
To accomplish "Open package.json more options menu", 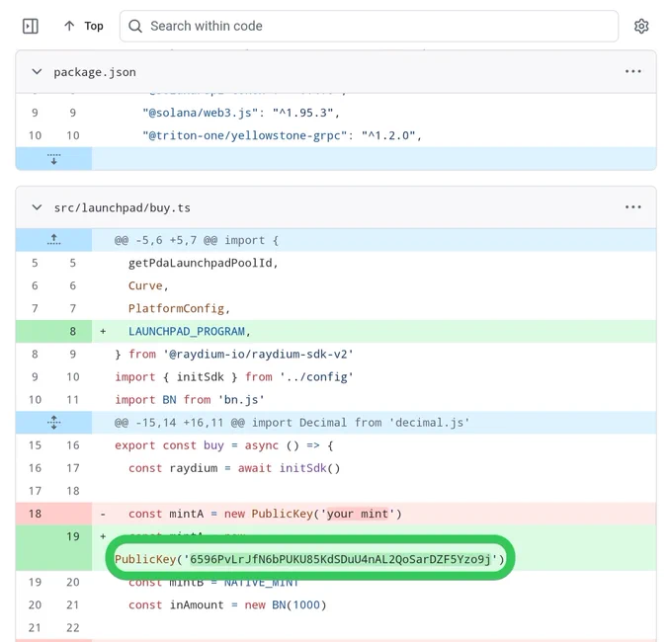I will pos(632,71).
